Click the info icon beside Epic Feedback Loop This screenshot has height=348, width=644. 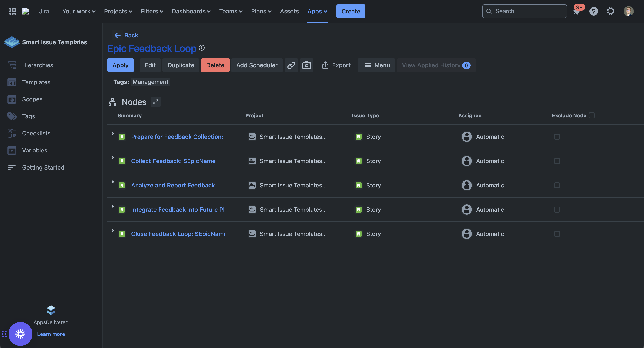pyautogui.click(x=201, y=48)
